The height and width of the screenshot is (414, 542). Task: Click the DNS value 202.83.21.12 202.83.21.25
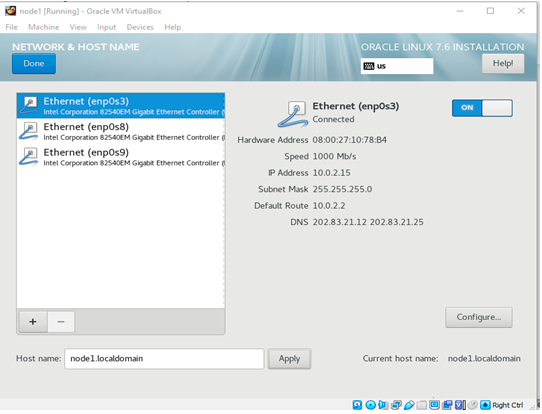368,222
